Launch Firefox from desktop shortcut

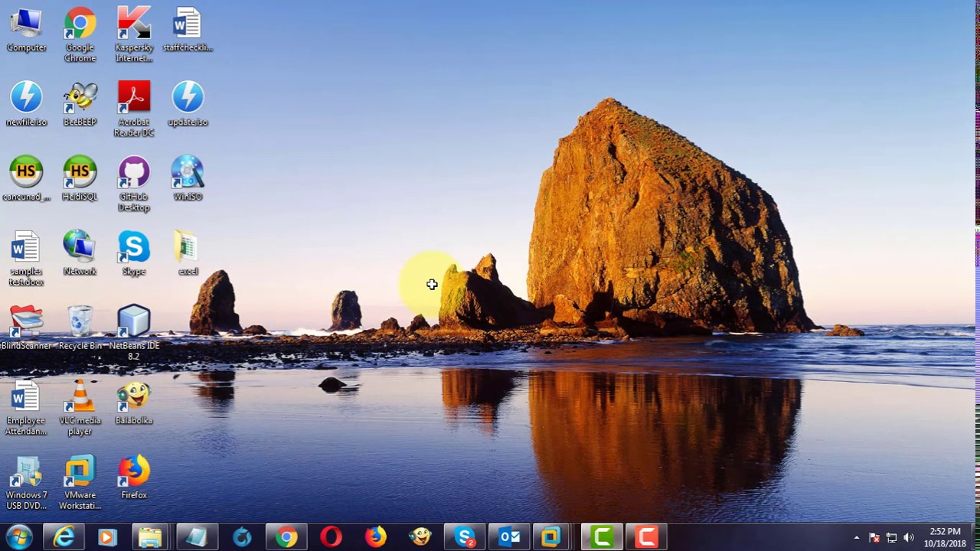[x=134, y=477]
